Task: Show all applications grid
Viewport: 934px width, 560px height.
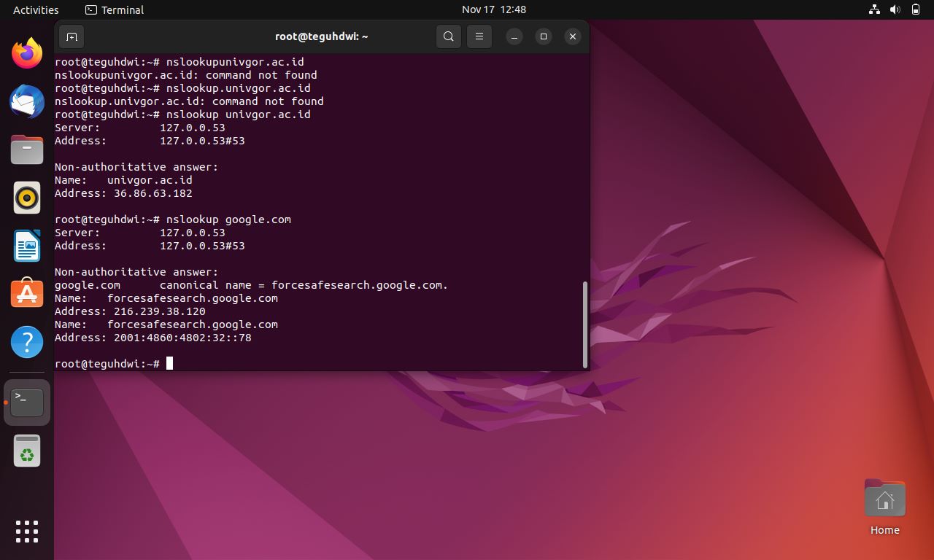Action: pyautogui.click(x=27, y=532)
